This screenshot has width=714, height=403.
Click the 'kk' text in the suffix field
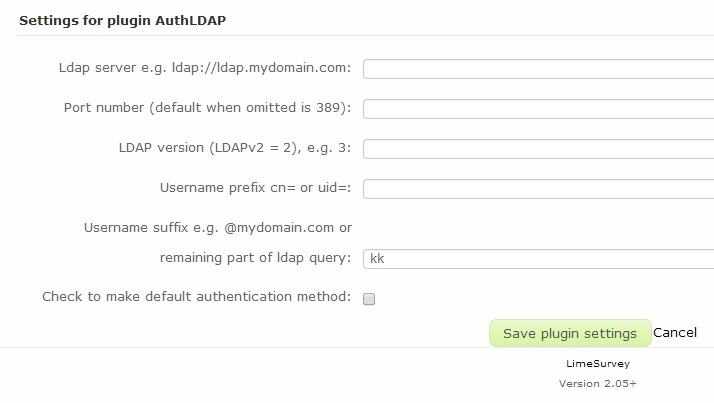pos(377,258)
